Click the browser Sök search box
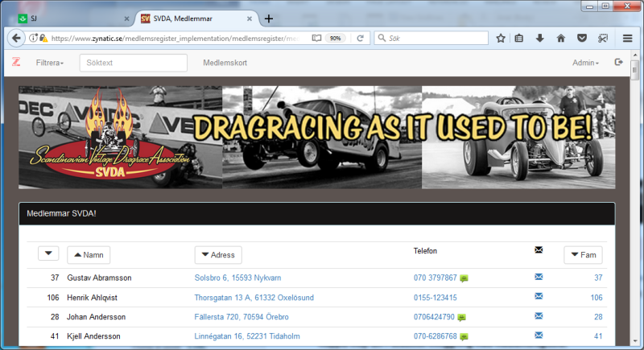 431,38
